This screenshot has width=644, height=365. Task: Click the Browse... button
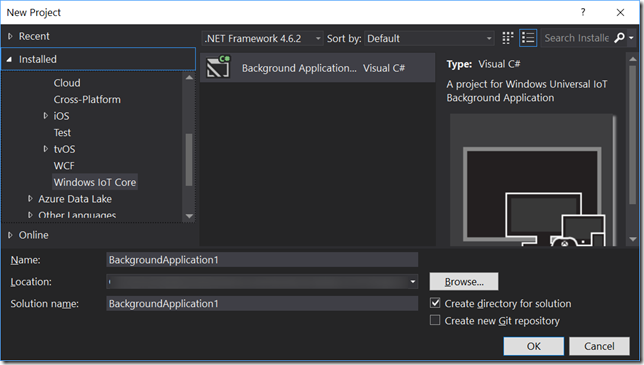[x=464, y=282]
